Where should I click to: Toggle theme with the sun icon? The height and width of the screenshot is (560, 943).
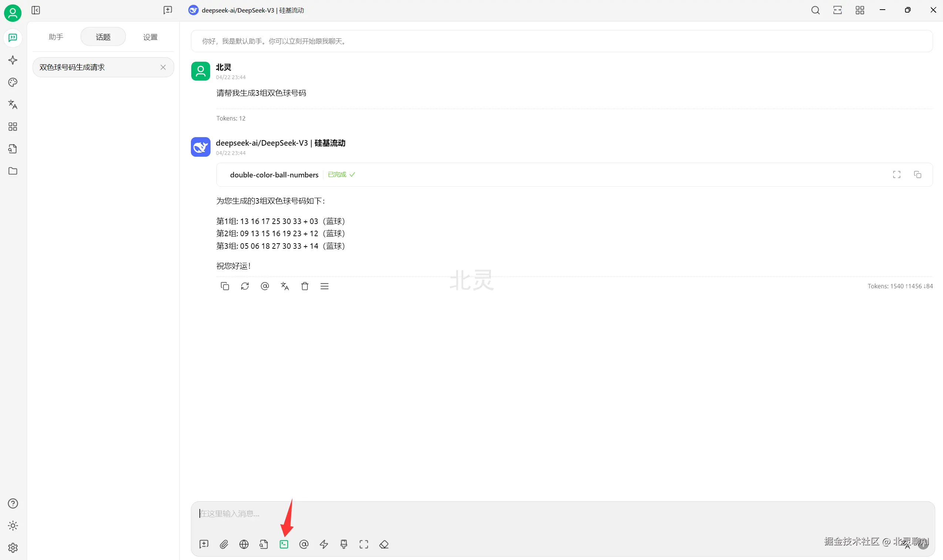click(13, 525)
